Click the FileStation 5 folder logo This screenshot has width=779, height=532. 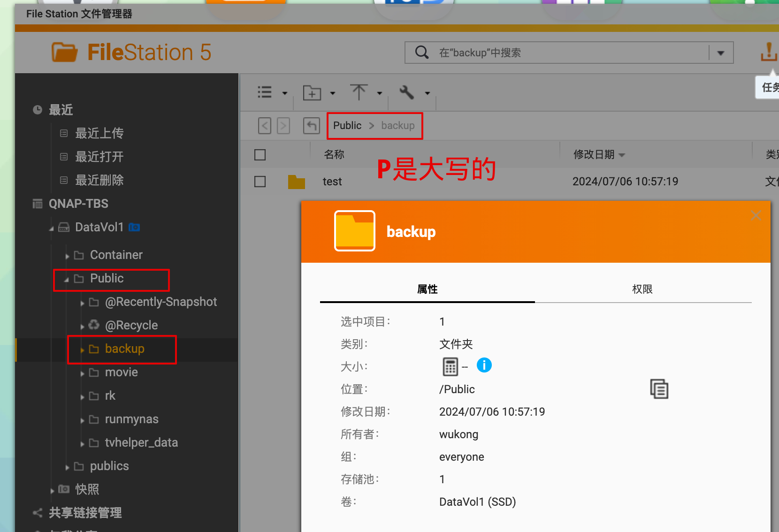click(x=64, y=52)
